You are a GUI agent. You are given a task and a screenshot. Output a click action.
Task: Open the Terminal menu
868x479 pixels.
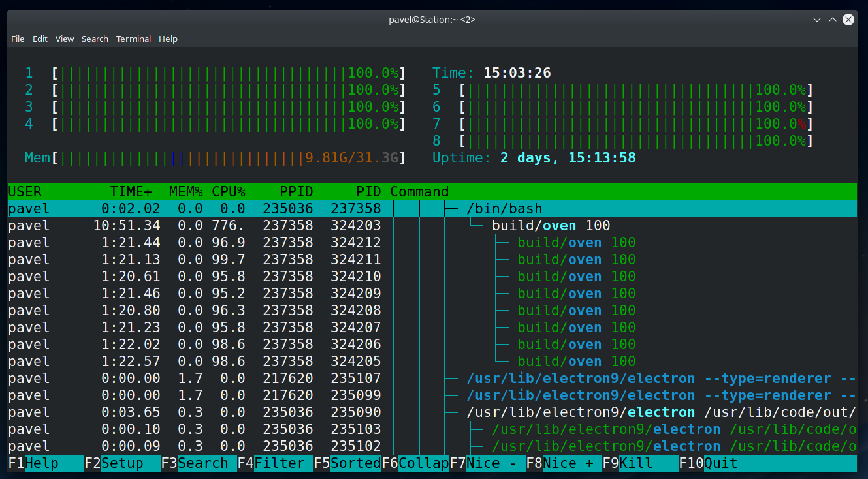point(133,39)
